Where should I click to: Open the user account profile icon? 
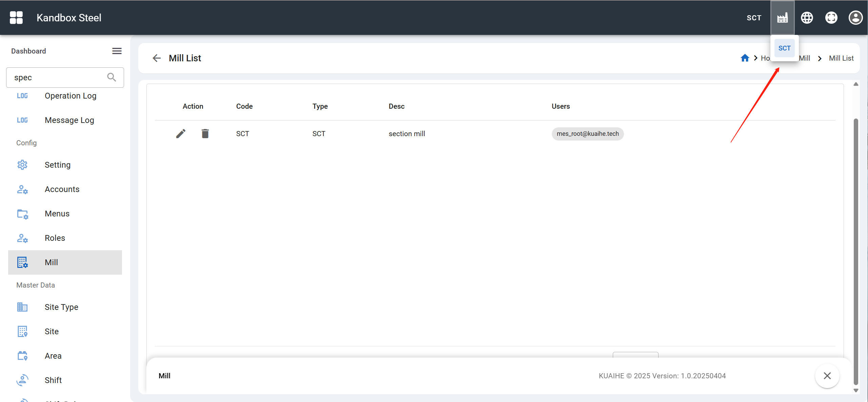[x=855, y=18]
